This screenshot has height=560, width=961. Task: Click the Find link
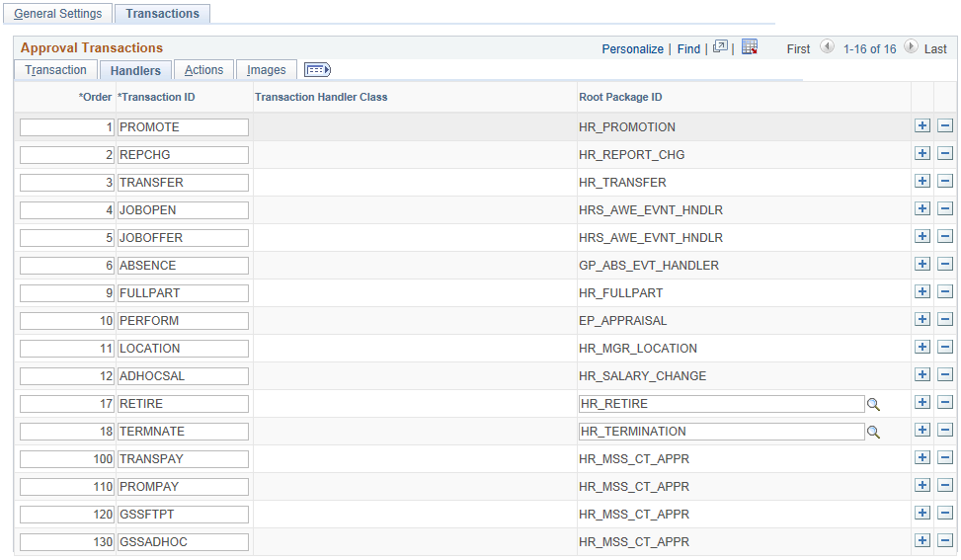click(688, 49)
